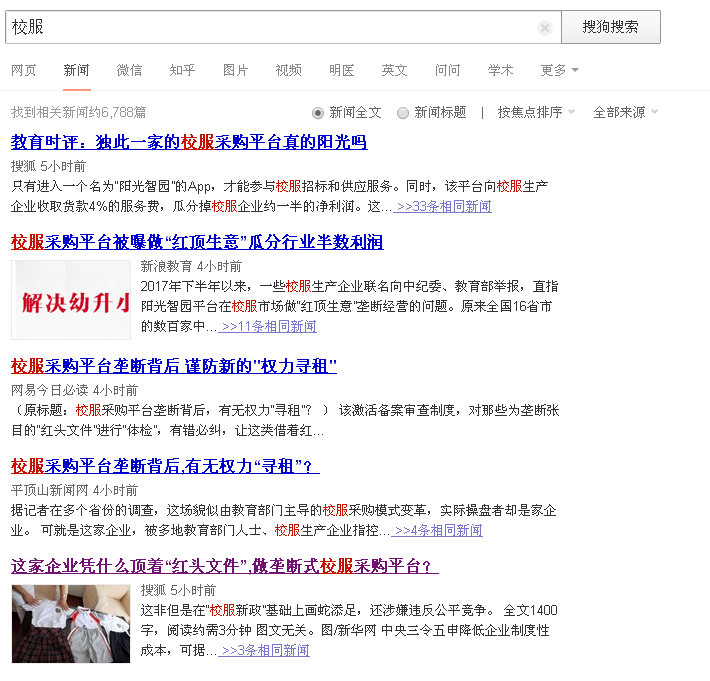710x681 pixels.
Task: Expand the 更多 dropdown menu
Action: [x=559, y=70]
